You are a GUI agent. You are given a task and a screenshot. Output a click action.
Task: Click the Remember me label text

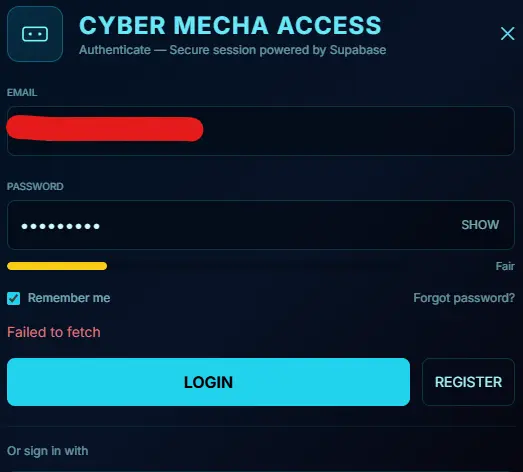69,298
